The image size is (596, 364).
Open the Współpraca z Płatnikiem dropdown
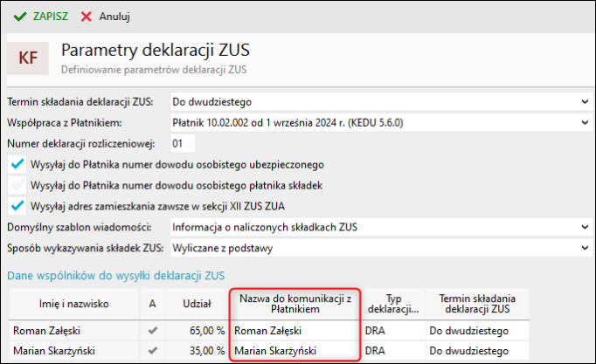click(x=585, y=122)
